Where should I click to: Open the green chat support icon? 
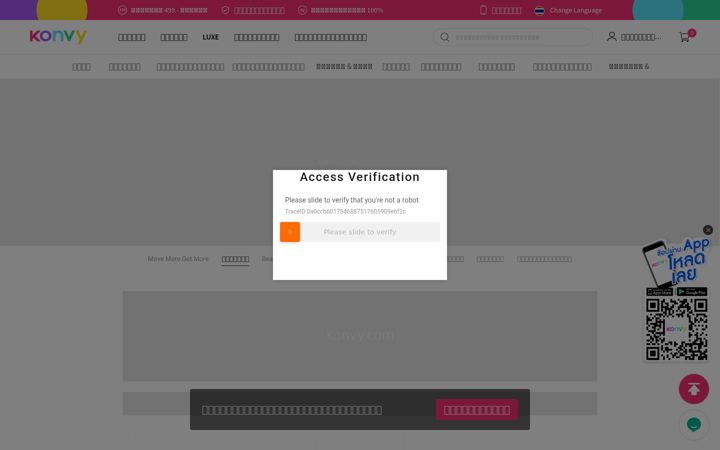(693, 424)
